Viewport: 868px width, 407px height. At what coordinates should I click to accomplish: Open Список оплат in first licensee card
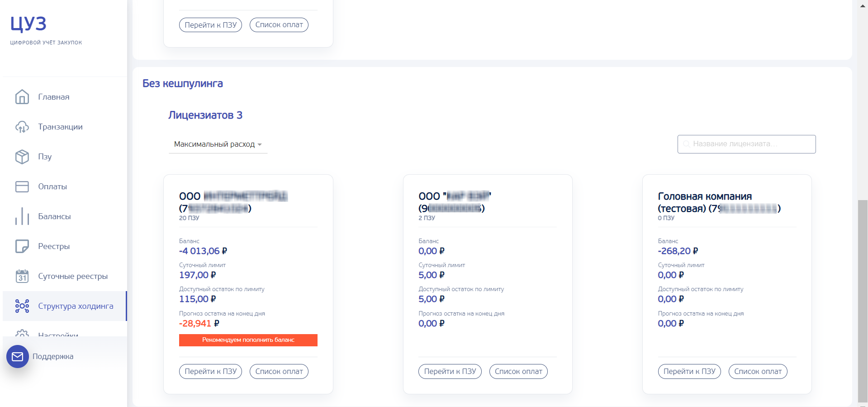point(279,371)
